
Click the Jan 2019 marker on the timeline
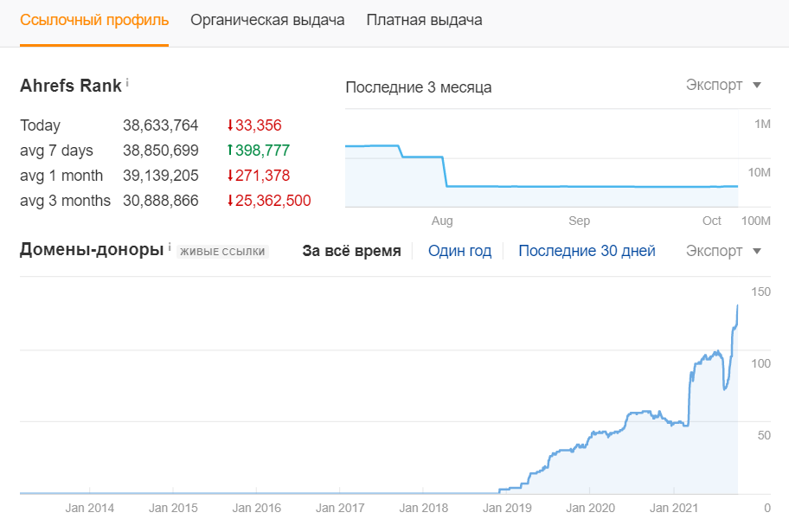click(x=507, y=508)
